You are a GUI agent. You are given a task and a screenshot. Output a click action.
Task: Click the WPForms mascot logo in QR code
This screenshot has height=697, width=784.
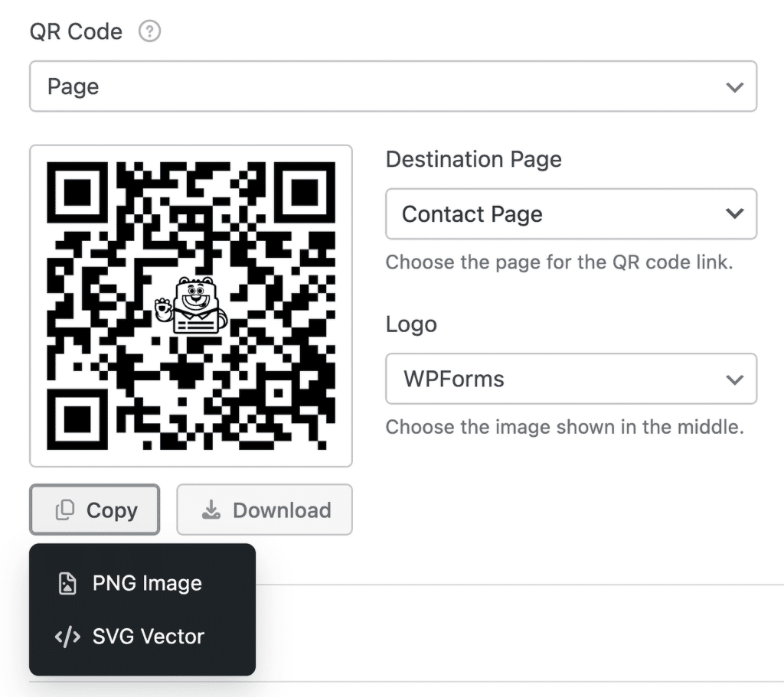coord(191,305)
